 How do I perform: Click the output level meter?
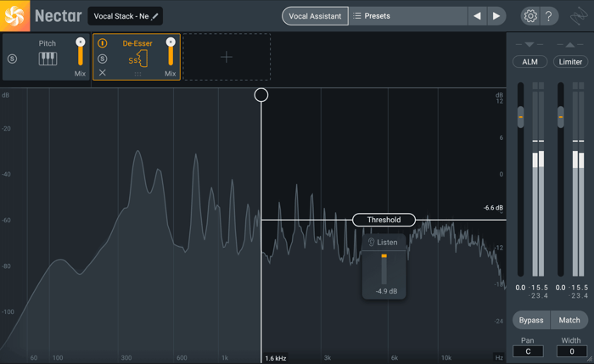(x=578, y=179)
